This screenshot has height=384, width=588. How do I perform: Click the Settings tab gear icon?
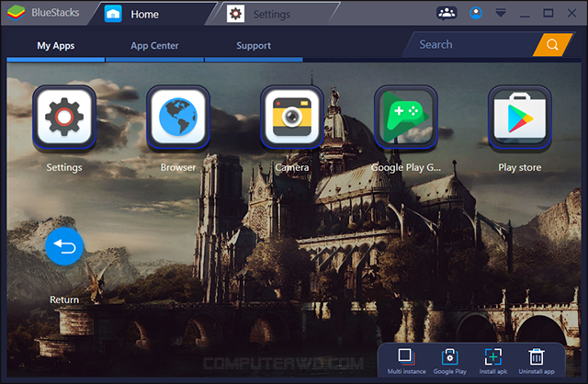pos(235,14)
